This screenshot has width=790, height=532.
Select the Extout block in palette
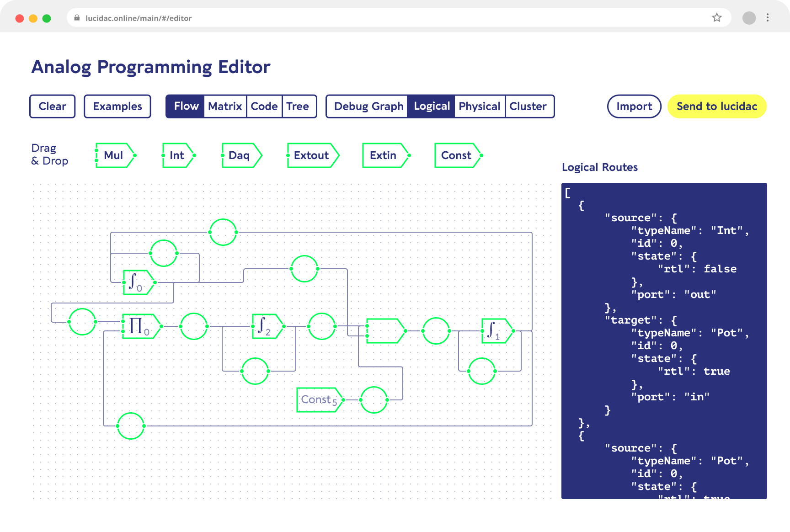point(313,155)
